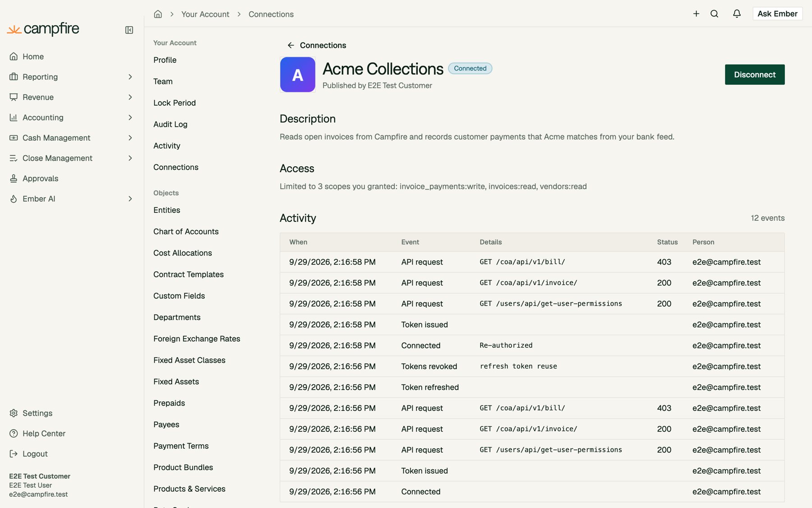Open Contract Templates
The height and width of the screenshot is (508, 812).
tap(188, 275)
